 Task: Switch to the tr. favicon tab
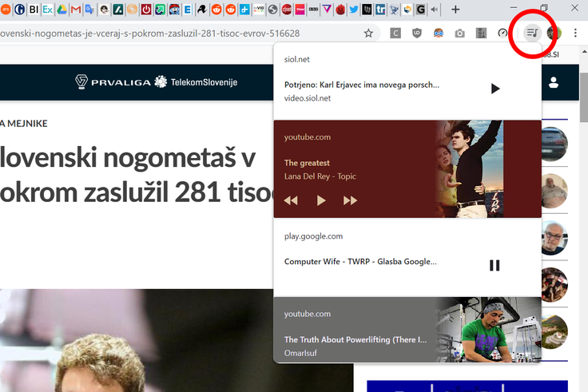tap(380, 10)
